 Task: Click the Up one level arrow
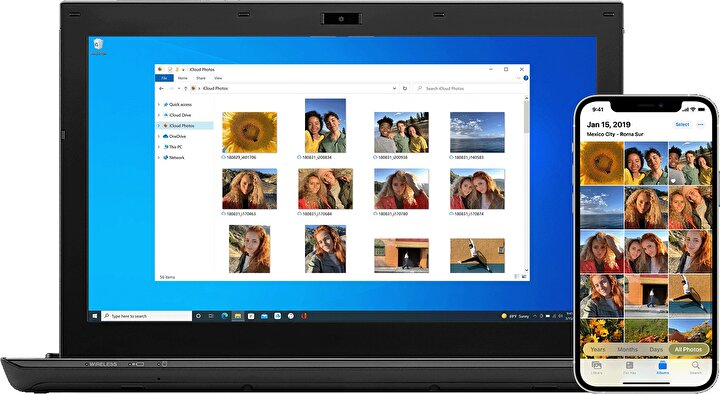coord(186,88)
